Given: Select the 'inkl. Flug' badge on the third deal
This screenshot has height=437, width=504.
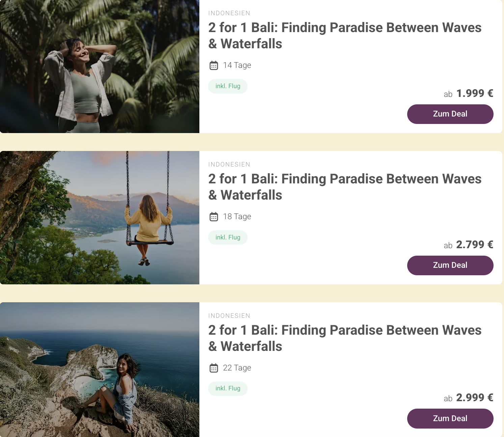Looking at the screenshot, I should coord(228,388).
